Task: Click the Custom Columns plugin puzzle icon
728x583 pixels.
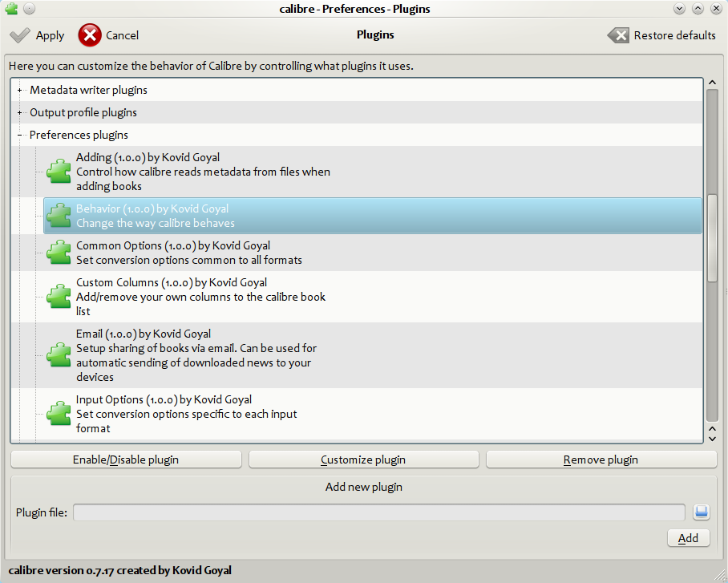Action: 59,297
